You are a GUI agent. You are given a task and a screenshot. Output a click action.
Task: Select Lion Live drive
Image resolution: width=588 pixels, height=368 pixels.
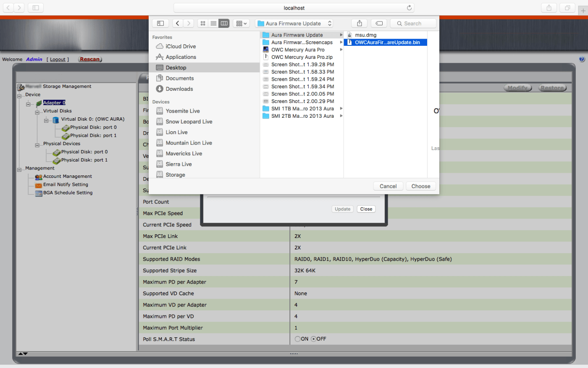176,132
